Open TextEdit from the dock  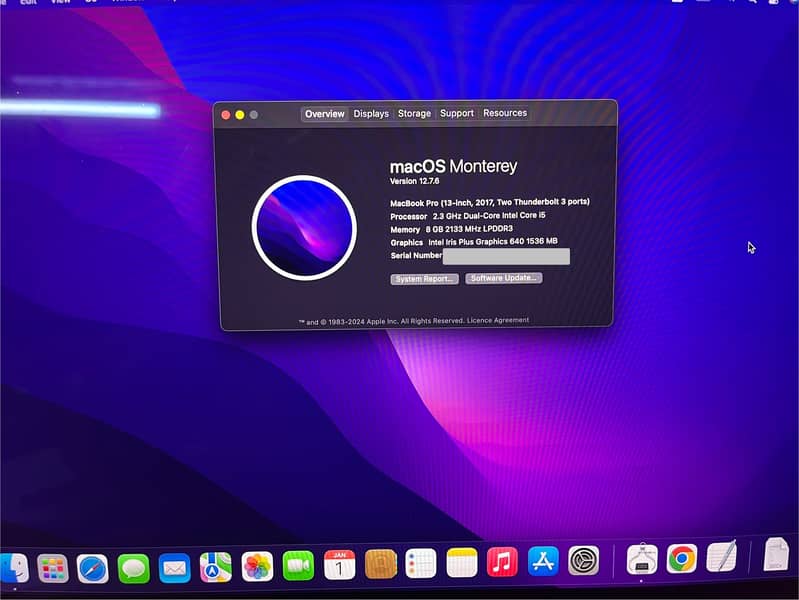(x=722, y=556)
